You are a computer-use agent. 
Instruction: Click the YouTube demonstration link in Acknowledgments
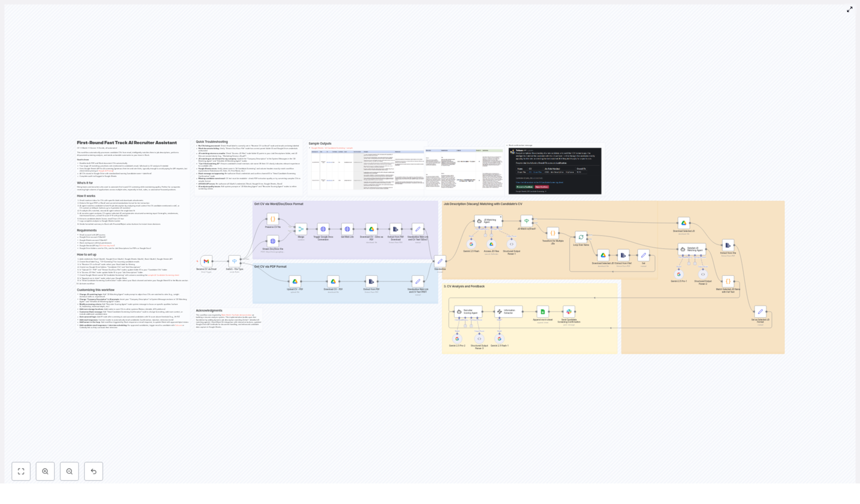(236, 314)
